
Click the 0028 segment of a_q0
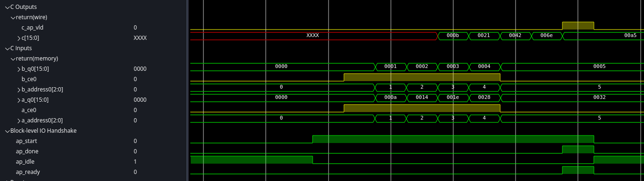[x=484, y=98]
